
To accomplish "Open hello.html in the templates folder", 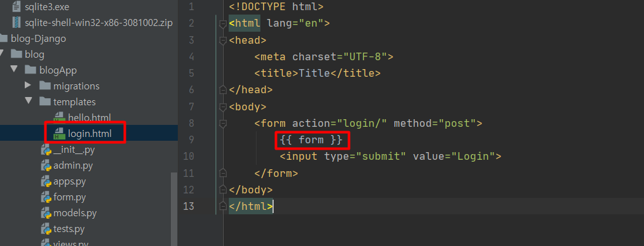I will 89,118.
